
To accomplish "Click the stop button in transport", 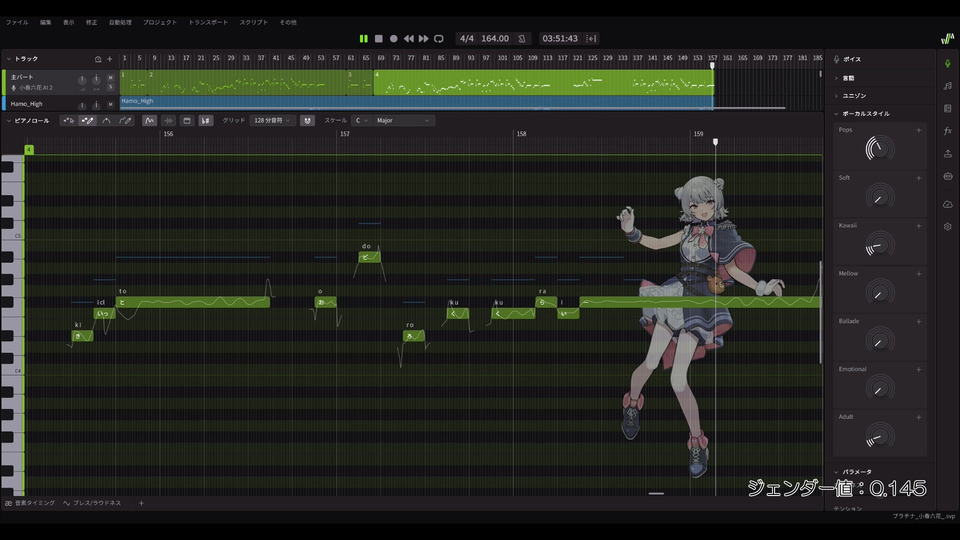I will point(379,38).
